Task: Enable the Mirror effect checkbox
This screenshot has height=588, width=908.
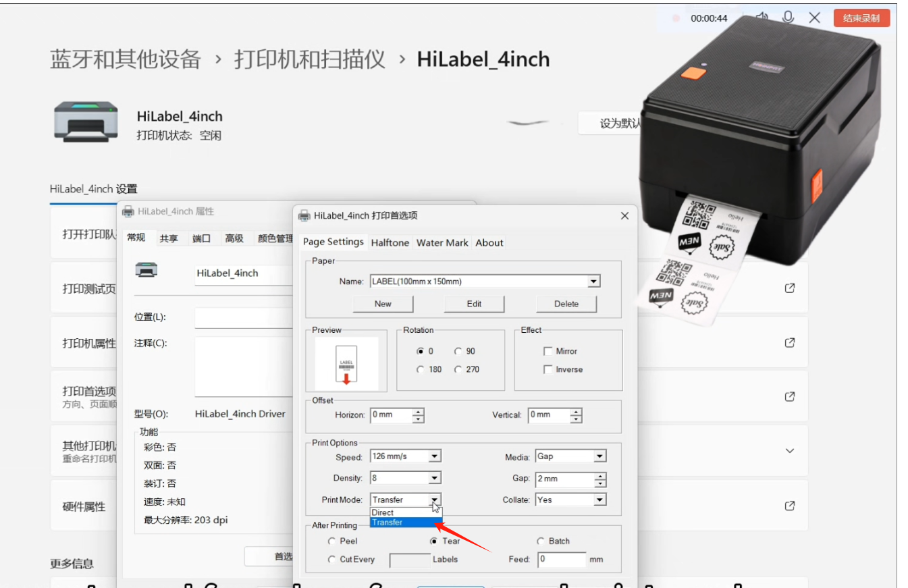Action: tap(548, 351)
